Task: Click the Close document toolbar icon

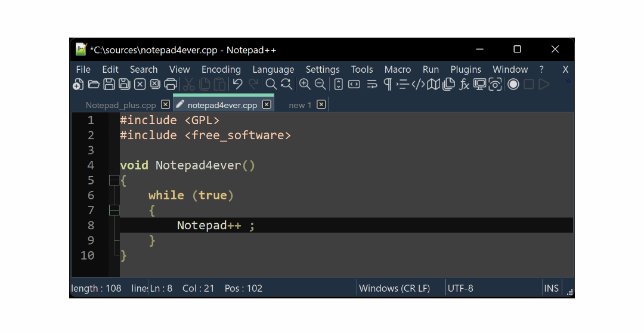Action: (x=140, y=84)
